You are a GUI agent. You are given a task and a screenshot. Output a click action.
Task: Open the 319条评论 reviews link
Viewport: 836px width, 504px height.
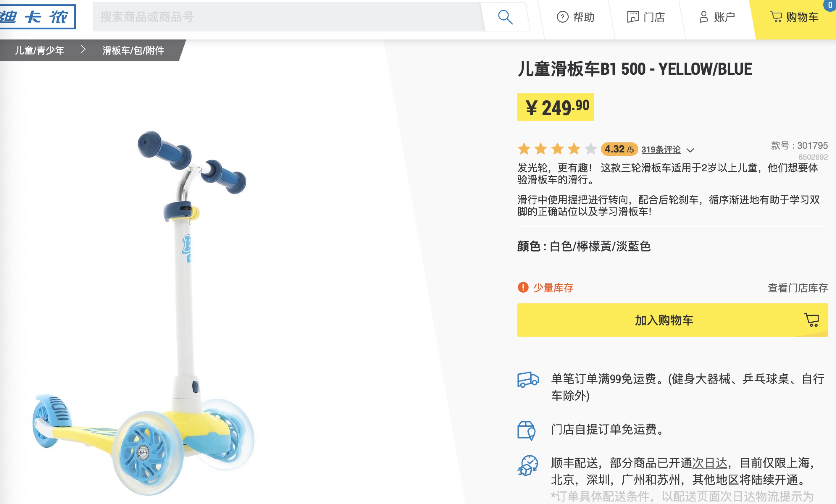coord(661,150)
